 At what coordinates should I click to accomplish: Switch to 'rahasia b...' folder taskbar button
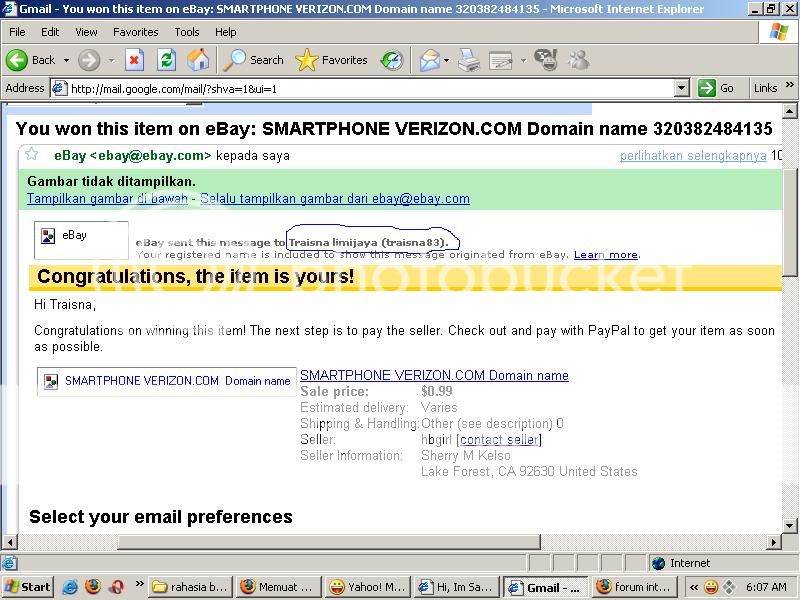click(x=191, y=587)
